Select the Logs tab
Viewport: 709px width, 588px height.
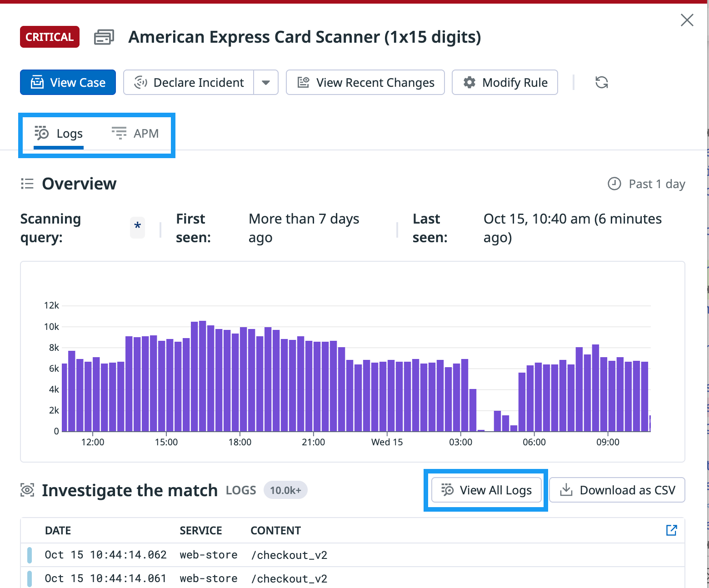(x=59, y=134)
